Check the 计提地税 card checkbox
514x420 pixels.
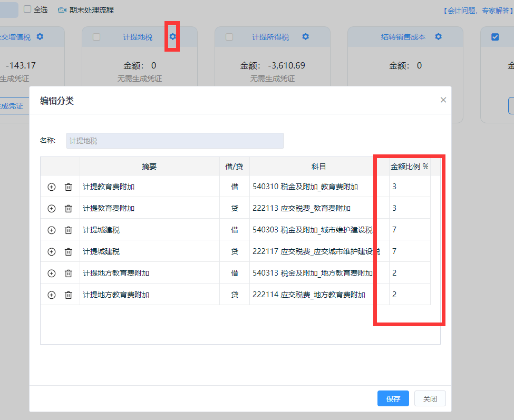coord(96,37)
